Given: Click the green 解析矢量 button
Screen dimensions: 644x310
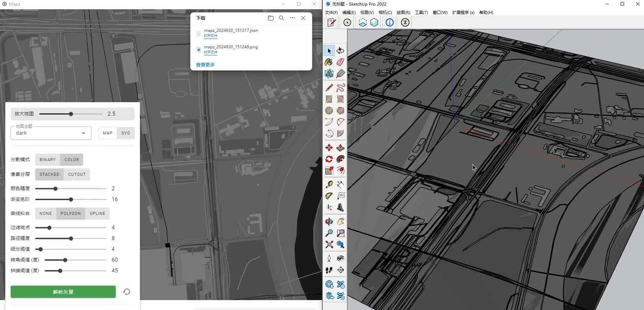Looking at the screenshot, I should 63,292.
